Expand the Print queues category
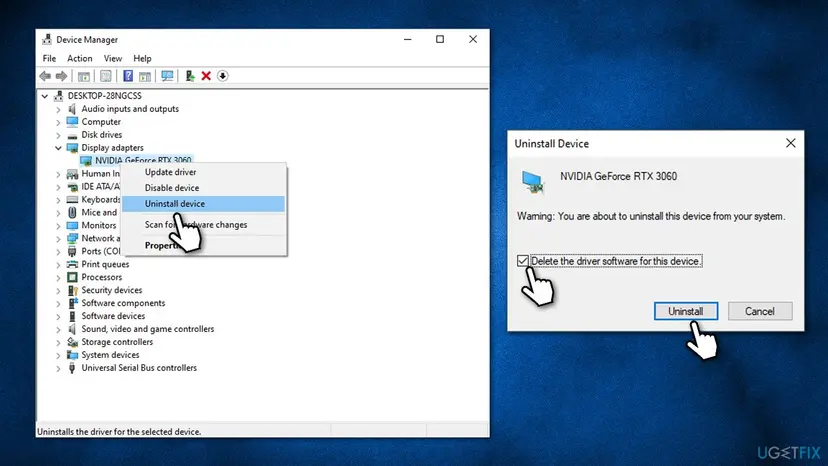Viewport: 828px width, 466px height. click(x=58, y=265)
